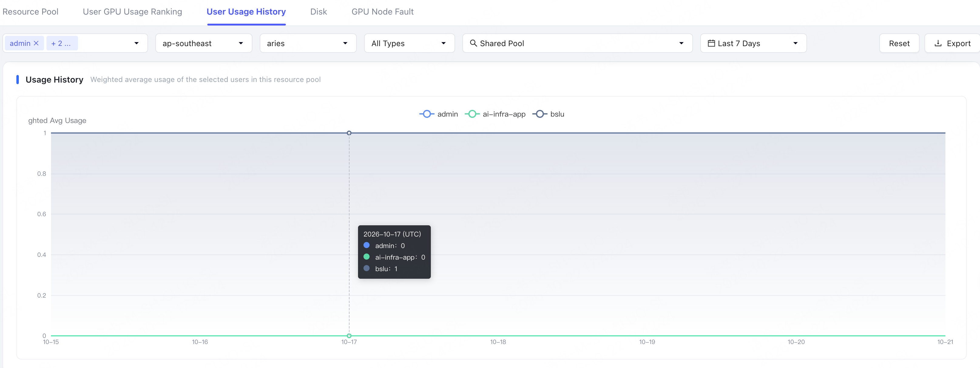Click the 10-16 x-axis label
The height and width of the screenshot is (368, 980).
coord(200,342)
